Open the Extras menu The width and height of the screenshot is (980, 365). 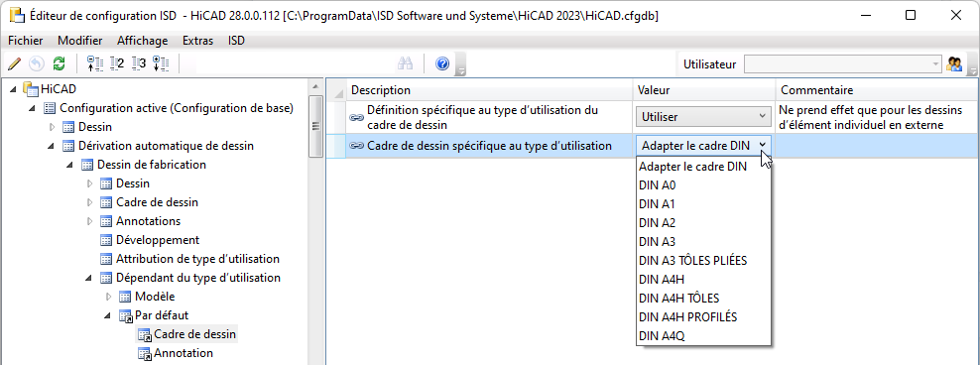coord(197,41)
